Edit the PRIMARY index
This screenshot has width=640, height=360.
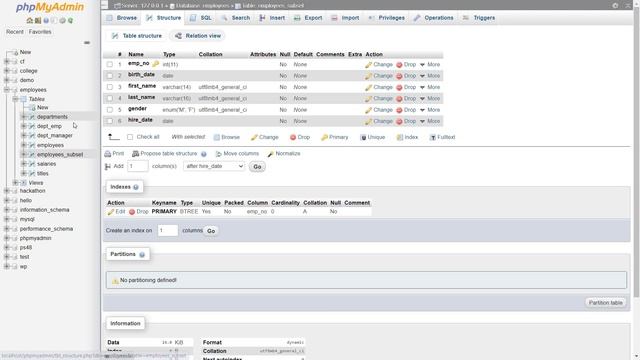(x=116, y=212)
